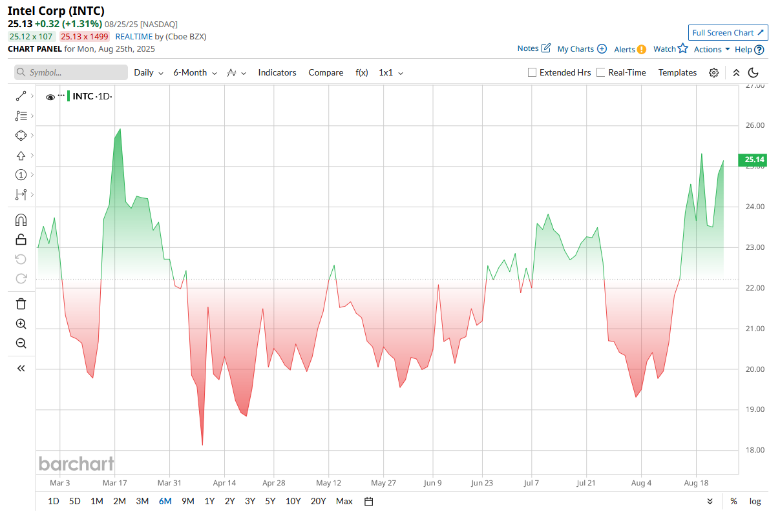Select the 3Y time range
The width and height of the screenshot is (780, 532).
(250, 501)
